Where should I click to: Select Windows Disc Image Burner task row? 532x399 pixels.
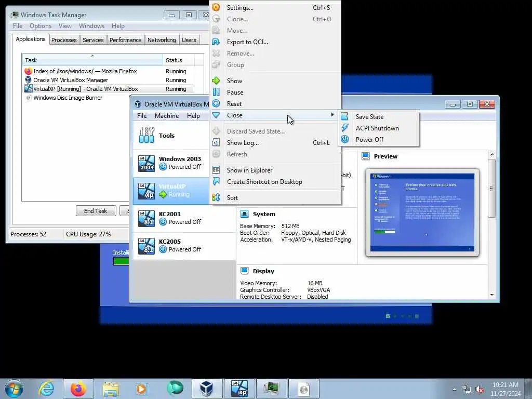pyautogui.click(x=109, y=97)
